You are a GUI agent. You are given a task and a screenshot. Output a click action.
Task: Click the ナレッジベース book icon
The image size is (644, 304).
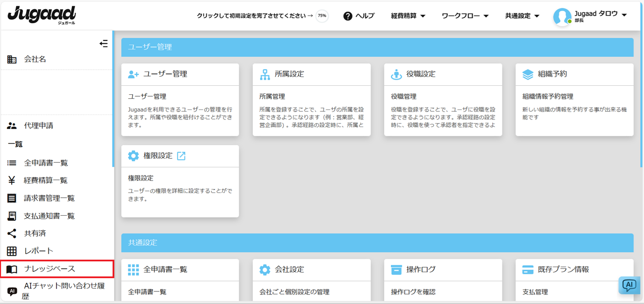click(x=12, y=269)
